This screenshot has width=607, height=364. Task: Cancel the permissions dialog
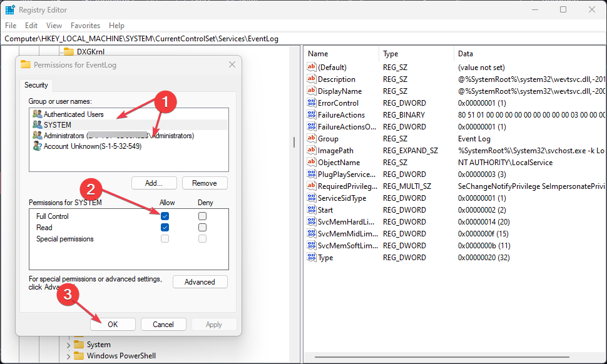[163, 324]
